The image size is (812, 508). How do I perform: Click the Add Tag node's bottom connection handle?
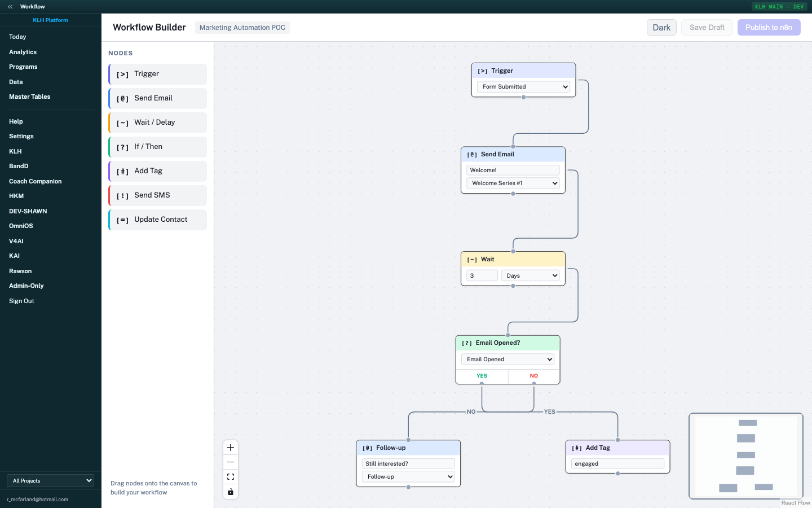click(618, 474)
